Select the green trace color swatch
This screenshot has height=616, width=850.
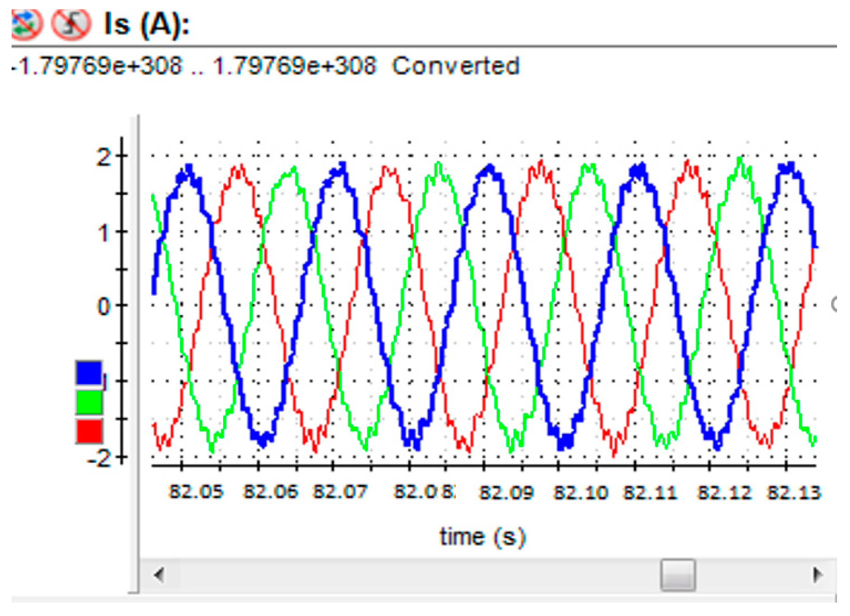pyautogui.click(x=89, y=402)
